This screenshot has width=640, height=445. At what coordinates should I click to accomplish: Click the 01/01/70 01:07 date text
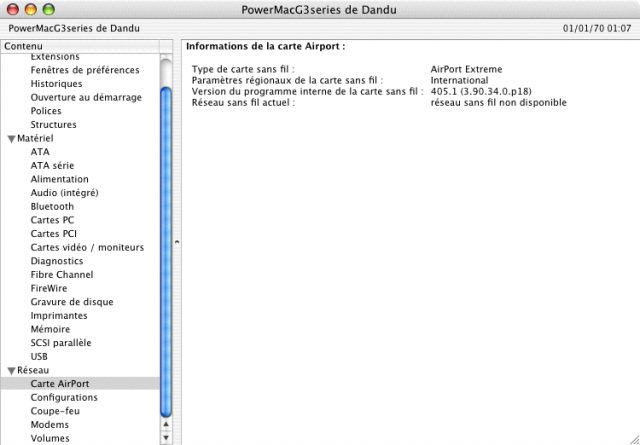coord(597,29)
